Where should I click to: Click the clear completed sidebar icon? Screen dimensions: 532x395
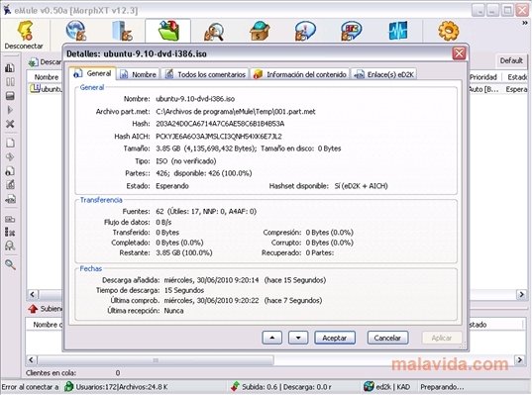click(10, 233)
